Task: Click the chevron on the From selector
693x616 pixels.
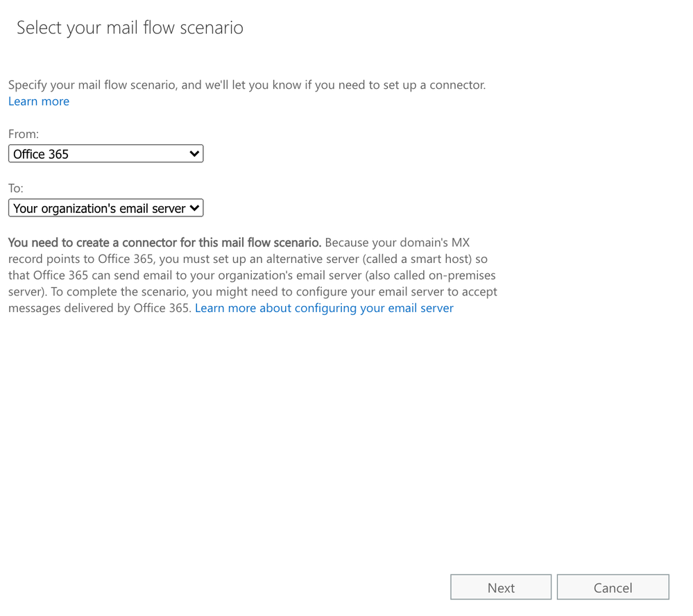Action: click(195, 153)
